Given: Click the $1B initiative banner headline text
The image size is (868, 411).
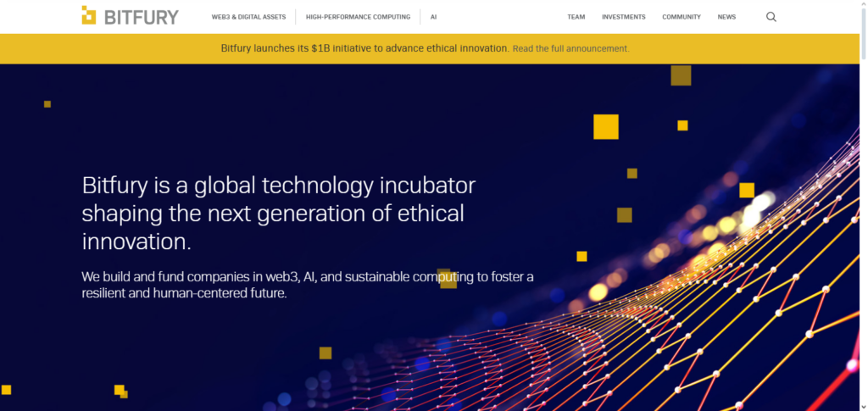Looking at the screenshot, I should coord(364,48).
